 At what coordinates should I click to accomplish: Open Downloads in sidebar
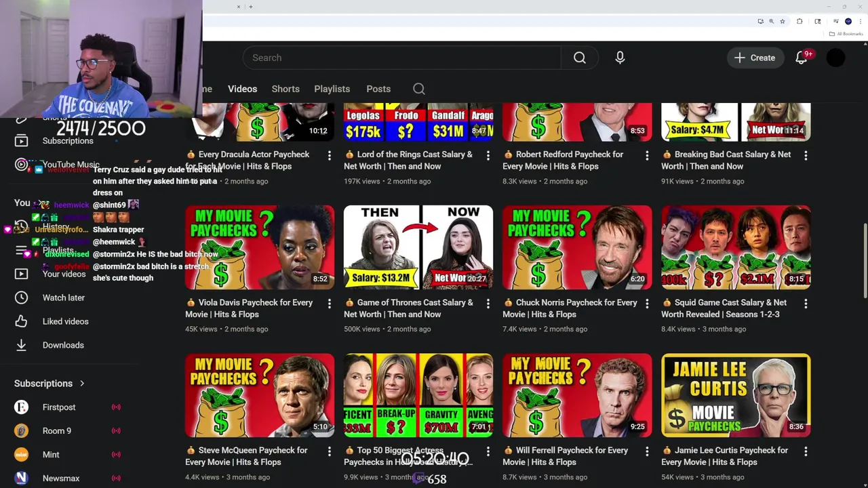(63, 345)
